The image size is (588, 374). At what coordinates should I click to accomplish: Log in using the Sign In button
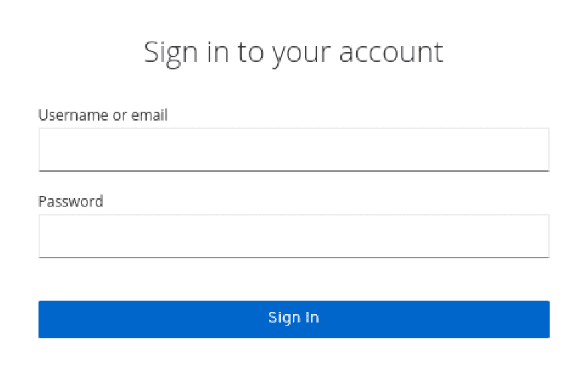[293, 319]
